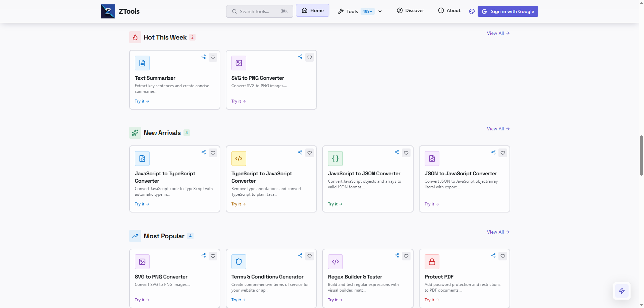This screenshot has width=644, height=308.
Task: Favorite TypeScript to JavaScript Converter
Action: pos(310,153)
